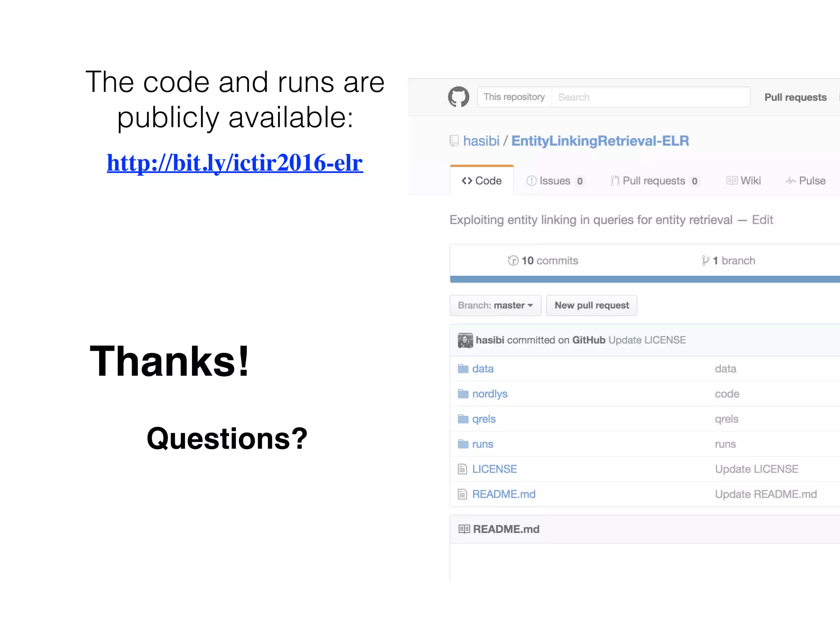Click into the Search input field
The width and height of the screenshot is (840, 630).
point(651,97)
